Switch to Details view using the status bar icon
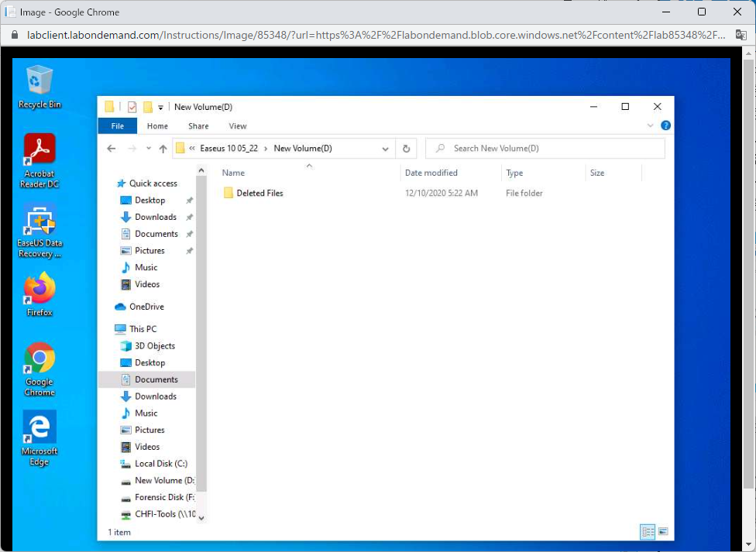 click(648, 532)
